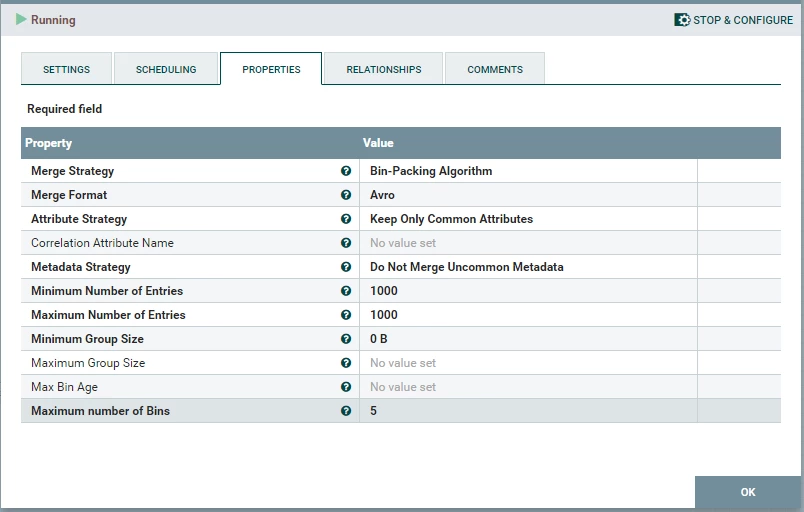Open the Settings tab
Viewport: 804px width, 512px height.
click(66, 69)
